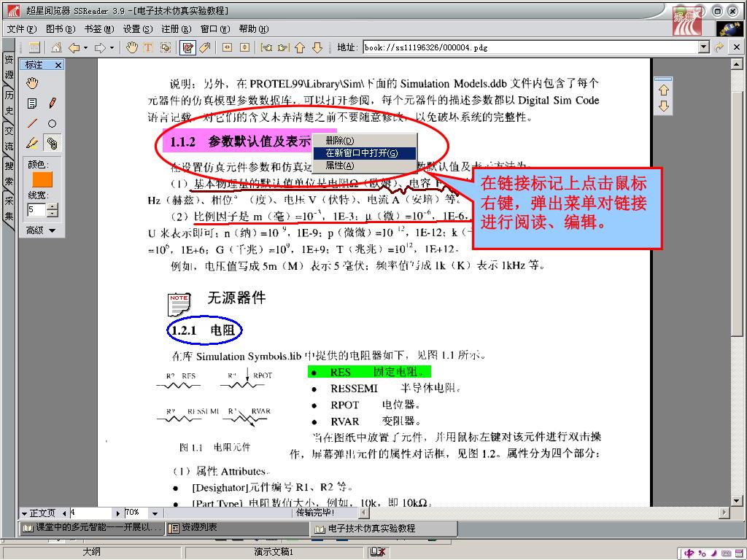The image size is (747, 560).
Task: Click the go-to address arrow icon
Action: [x=719, y=47]
